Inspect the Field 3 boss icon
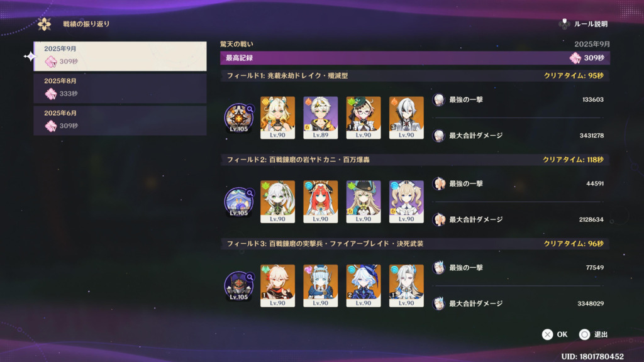This screenshot has width=644, height=362. coord(238,286)
